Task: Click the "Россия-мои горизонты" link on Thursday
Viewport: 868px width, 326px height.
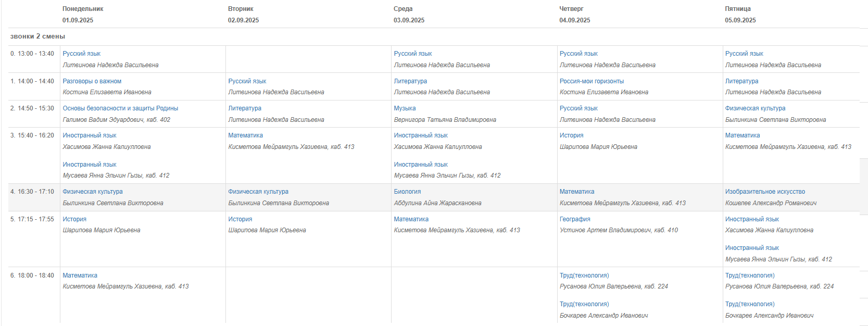Action: click(592, 81)
